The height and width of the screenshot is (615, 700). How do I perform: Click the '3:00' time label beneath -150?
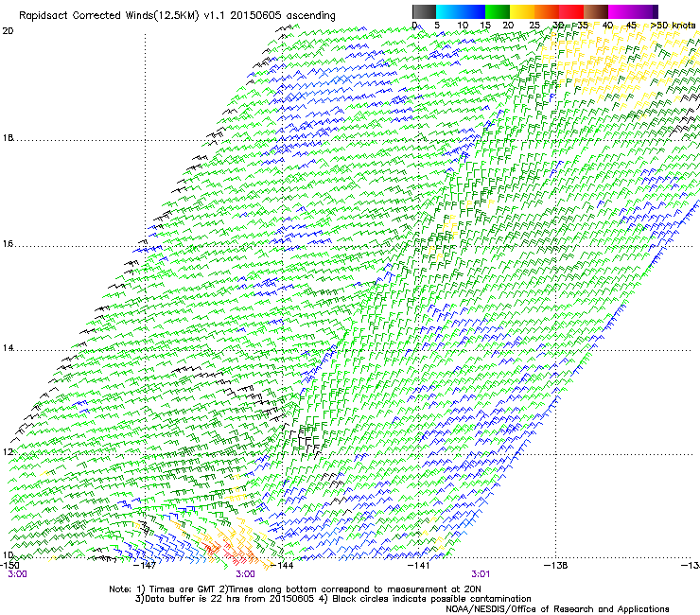point(17,574)
